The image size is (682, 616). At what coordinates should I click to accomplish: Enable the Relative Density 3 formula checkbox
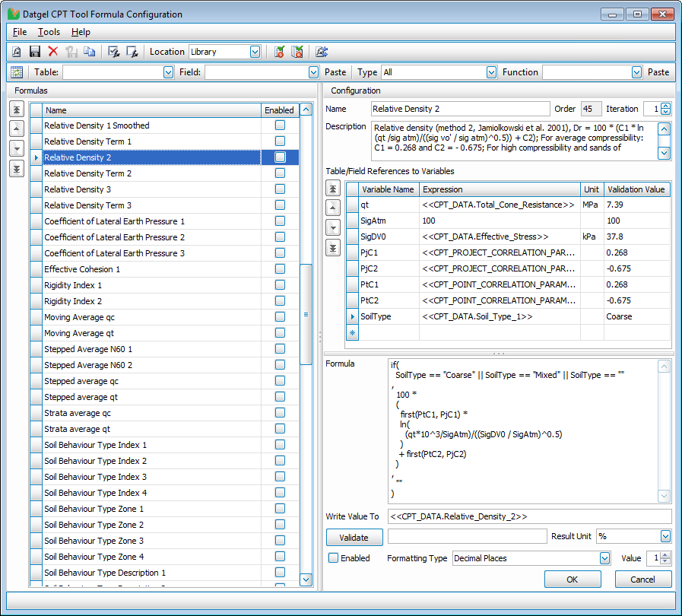tap(280, 189)
